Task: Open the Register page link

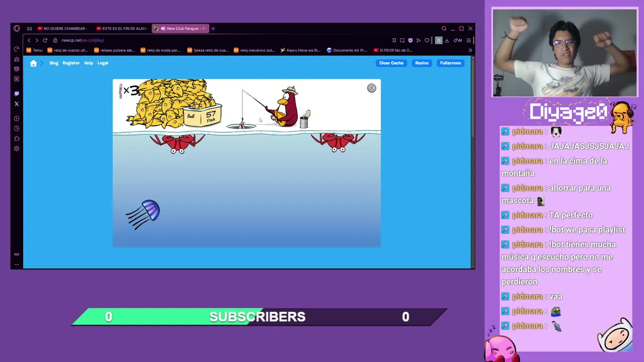Action: pyautogui.click(x=71, y=63)
